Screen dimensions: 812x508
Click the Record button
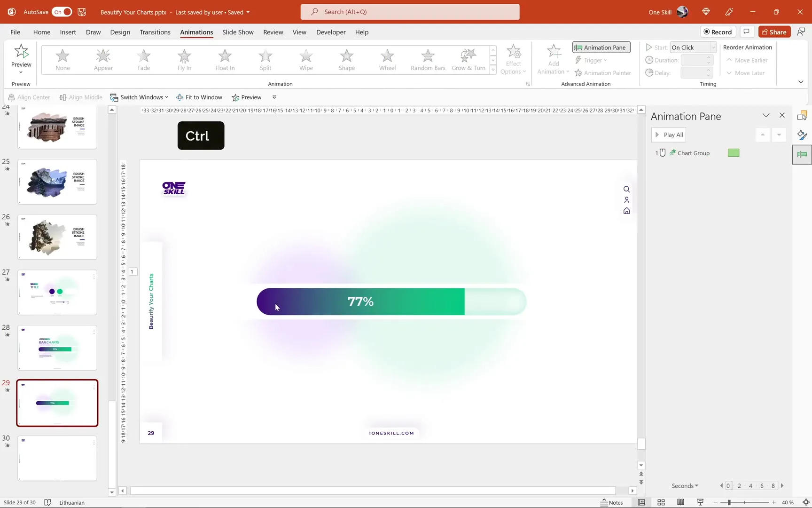(718, 32)
